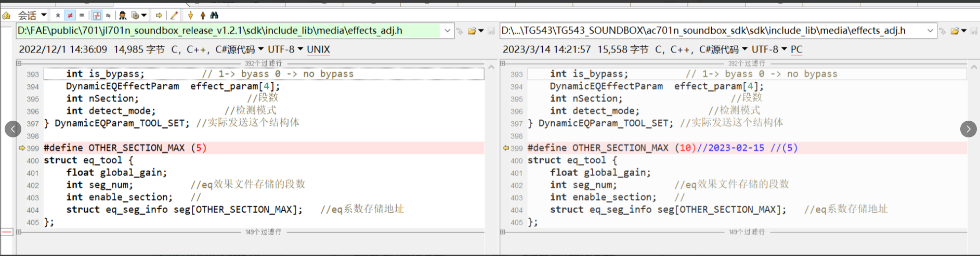Toggle showing only same lines (=)
This screenshot has height=256, width=980.
(x=82, y=16)
